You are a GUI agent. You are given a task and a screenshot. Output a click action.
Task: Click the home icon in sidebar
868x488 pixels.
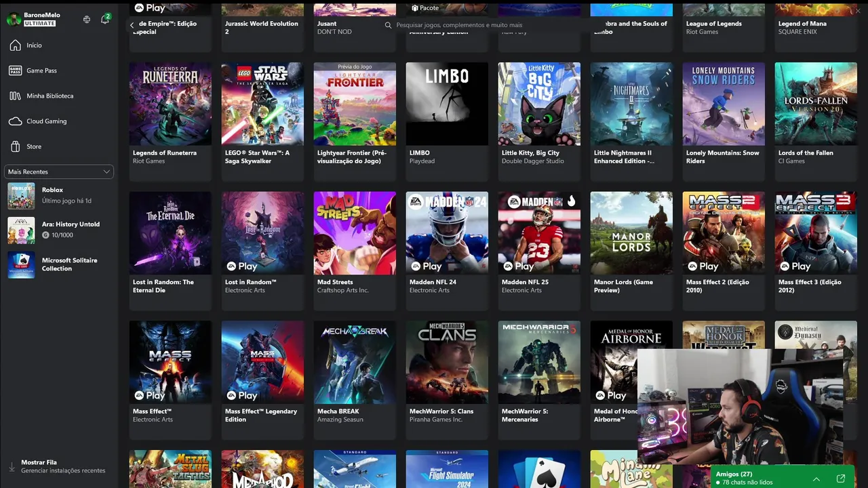coord(15,45)
